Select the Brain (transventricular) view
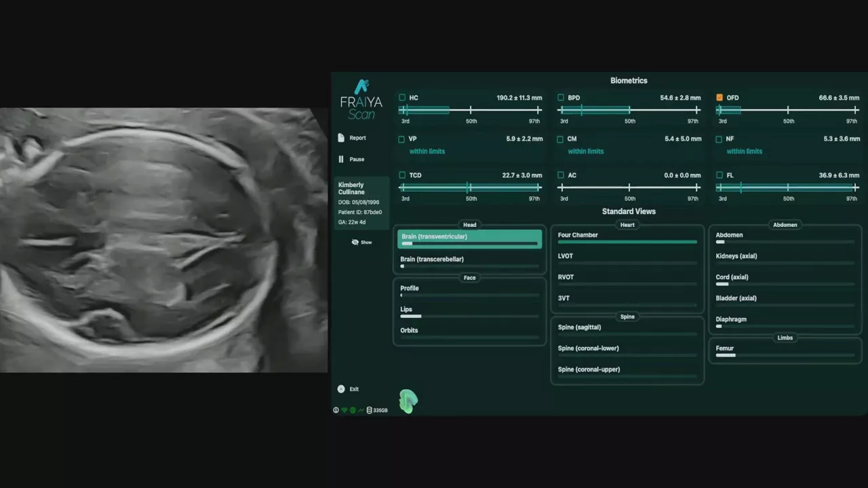The image size is (868, 488). tap(469, 239)
